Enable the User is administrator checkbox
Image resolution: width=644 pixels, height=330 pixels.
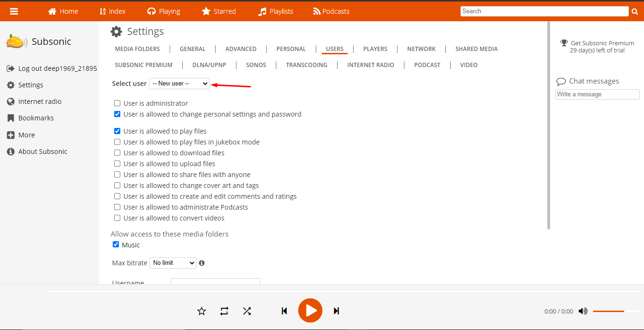click(117, 103)
